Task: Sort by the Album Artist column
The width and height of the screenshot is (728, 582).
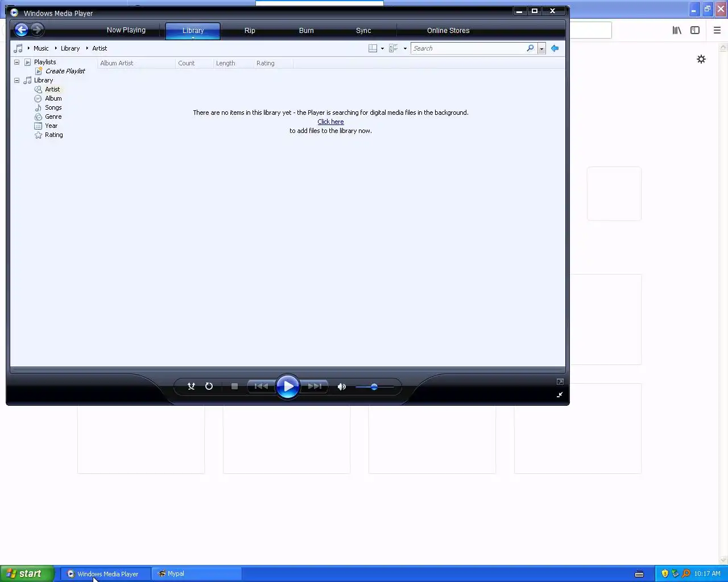Action: (136, 63)
